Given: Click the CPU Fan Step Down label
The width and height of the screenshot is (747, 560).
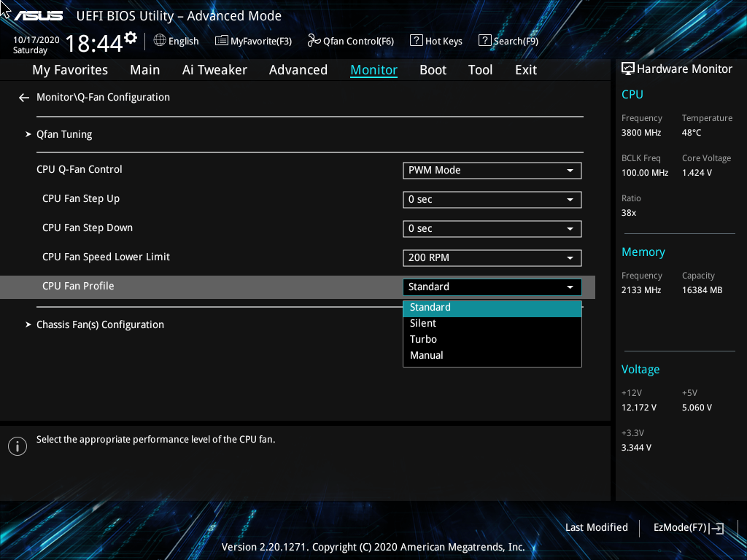Looking at the screenshot, I should [x=88, y=227].
